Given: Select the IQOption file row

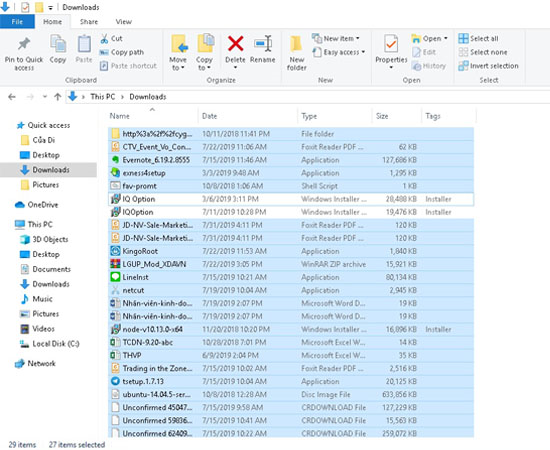Looking at the screenshot, I should tap(291, 212).
